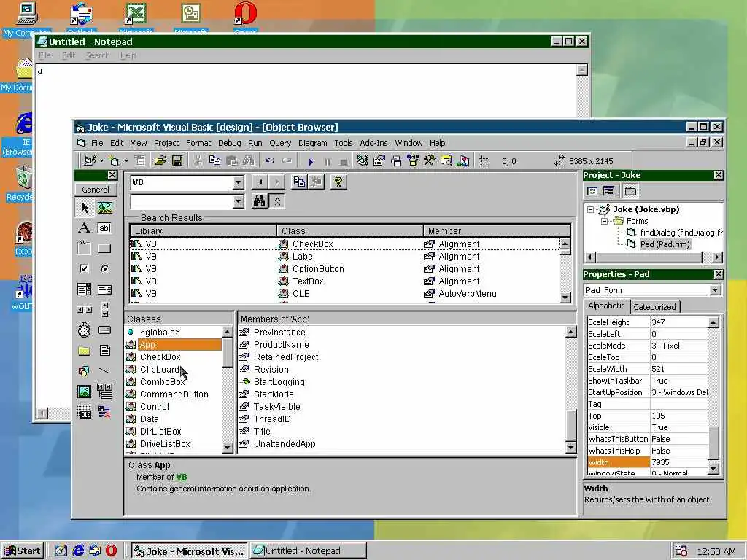
Task: Select the Label tool in toolbox
Action: (85, 228)
